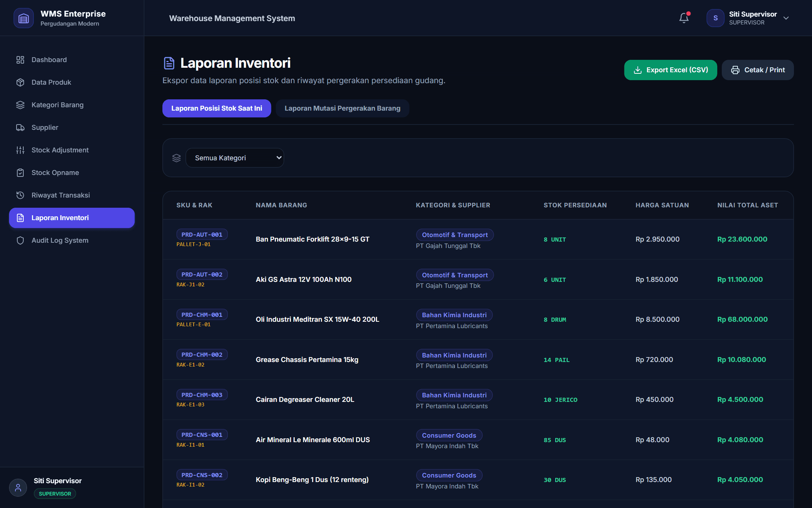Click the Cetak / Print button
This screenshot has width=812, height=508.
pos(758,70)
